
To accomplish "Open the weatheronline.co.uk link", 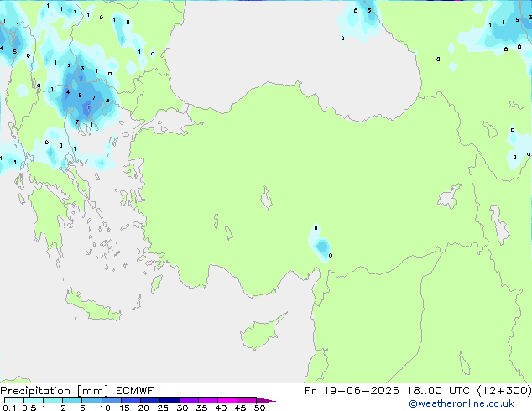I will (462, 403).
